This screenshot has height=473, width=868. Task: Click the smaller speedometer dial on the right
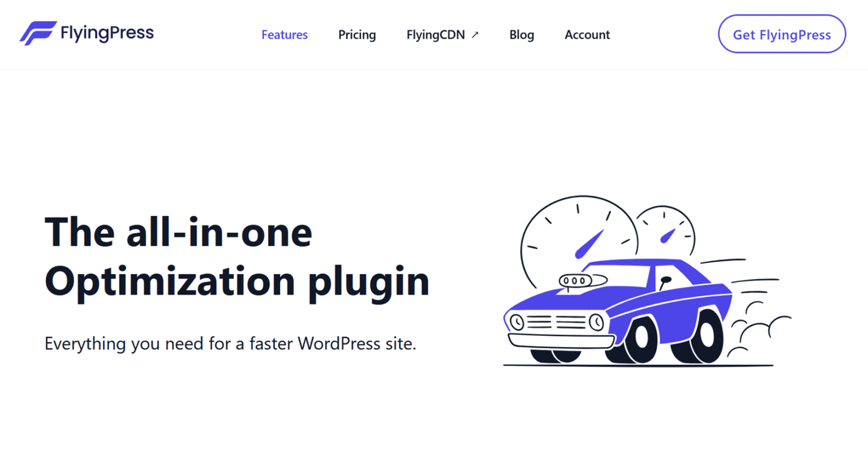(667, 232)
